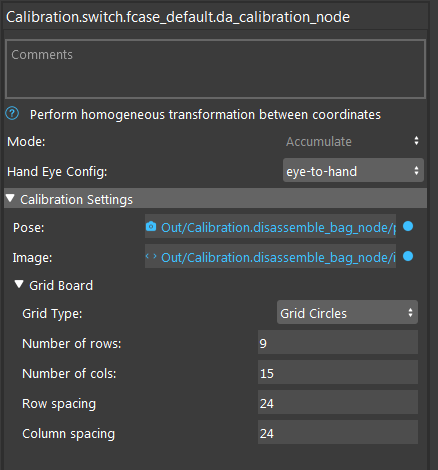Click the Image link to disassemble_bag_node output

(278, 257)
